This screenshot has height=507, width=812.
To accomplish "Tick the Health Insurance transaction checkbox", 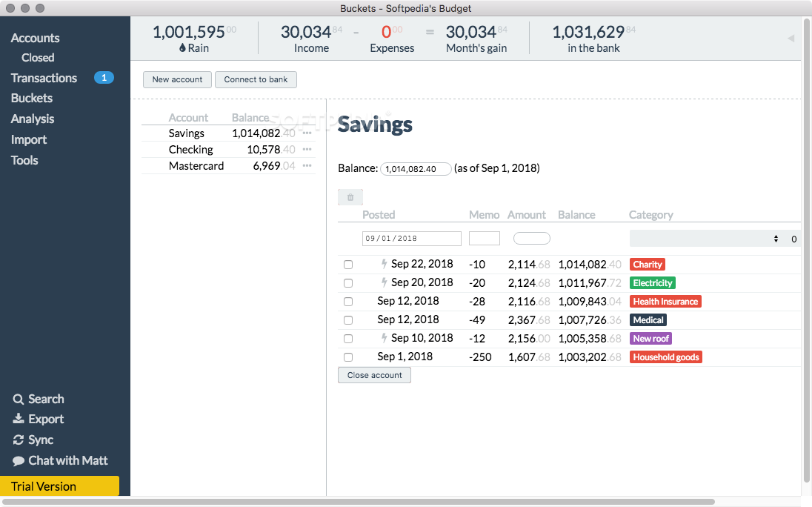I will click(x=348, y=302).
